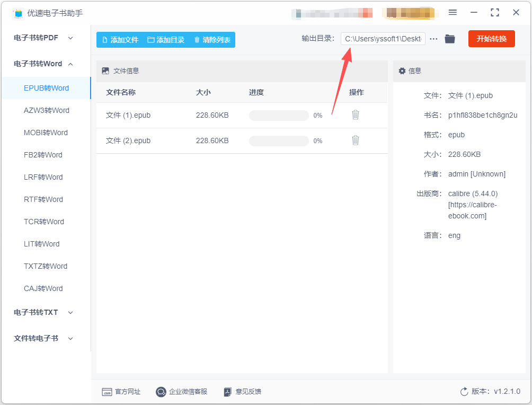Click the 文件名称 column header
532x405 pixels.
121,92
